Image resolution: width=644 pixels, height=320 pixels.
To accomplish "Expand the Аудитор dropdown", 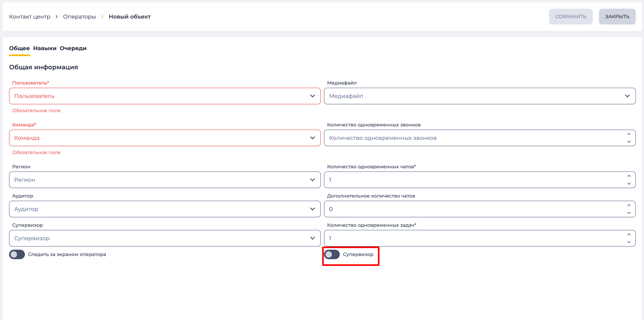I will coord(165,209).
